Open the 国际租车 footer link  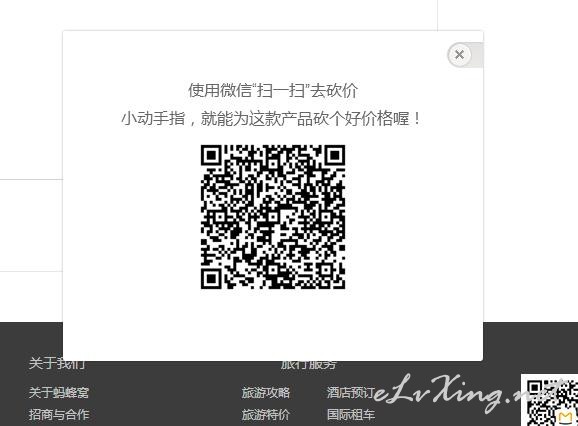(351, 415)
